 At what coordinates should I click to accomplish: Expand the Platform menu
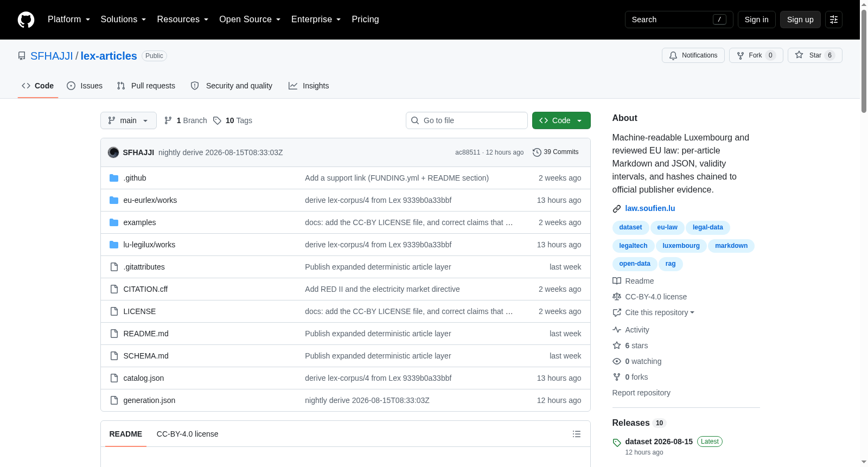69,20
